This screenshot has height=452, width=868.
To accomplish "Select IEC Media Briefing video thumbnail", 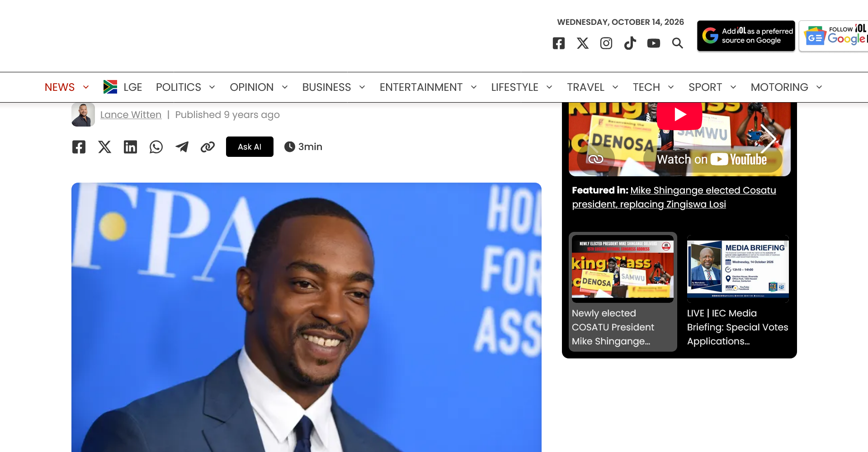I will [738, 268].
